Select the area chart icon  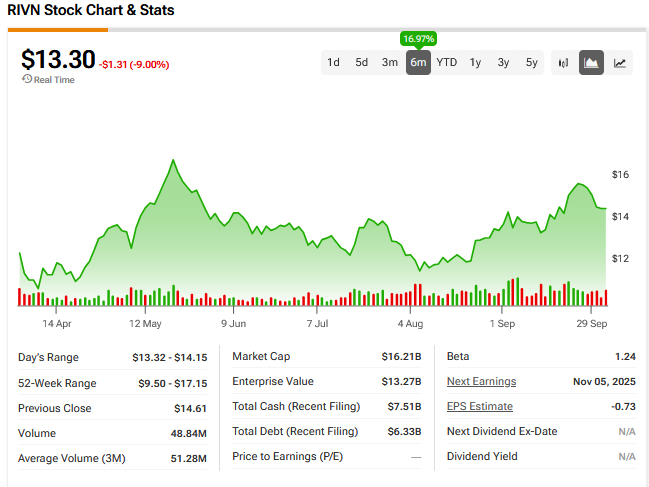(x=591, y=62)
